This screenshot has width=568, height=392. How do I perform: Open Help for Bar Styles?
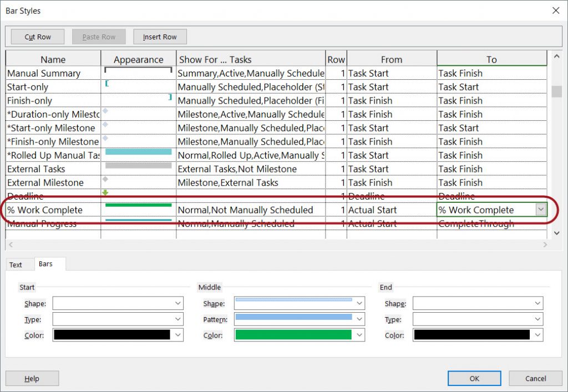point(32,378)
